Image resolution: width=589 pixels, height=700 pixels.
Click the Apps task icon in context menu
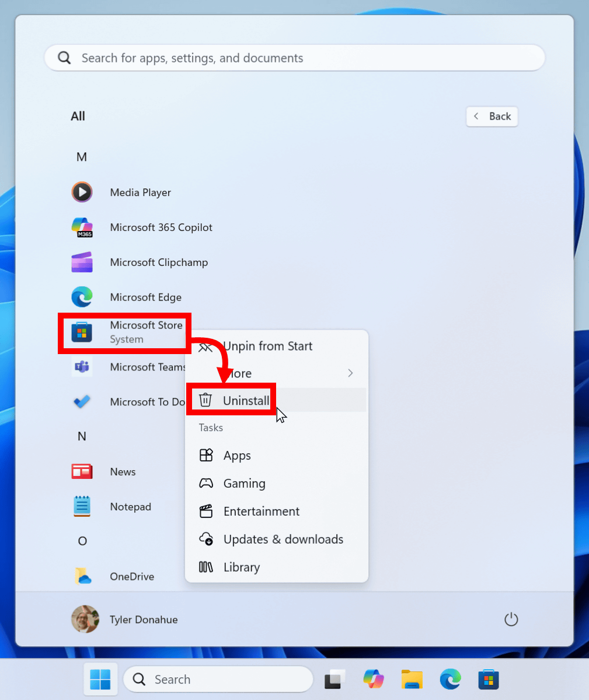point(206,455)
